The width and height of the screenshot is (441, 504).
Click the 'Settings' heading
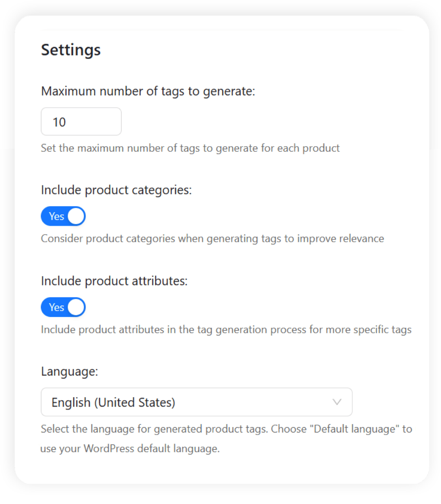pyautogui.click(x=70, y=50)
